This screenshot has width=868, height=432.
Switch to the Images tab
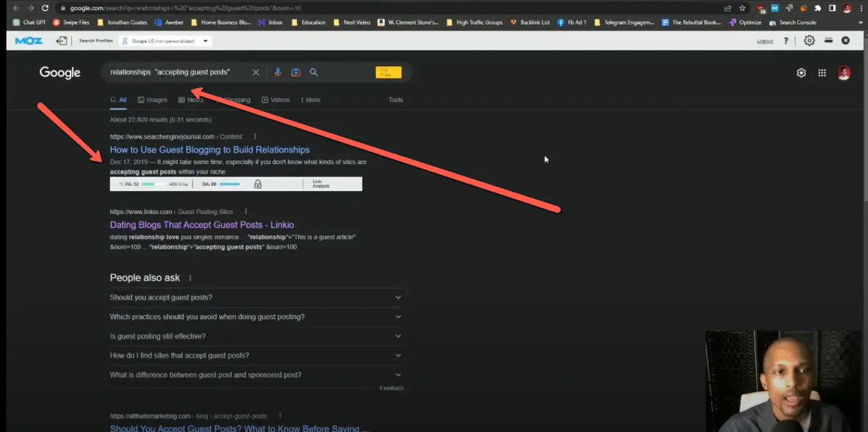point(152,99)
